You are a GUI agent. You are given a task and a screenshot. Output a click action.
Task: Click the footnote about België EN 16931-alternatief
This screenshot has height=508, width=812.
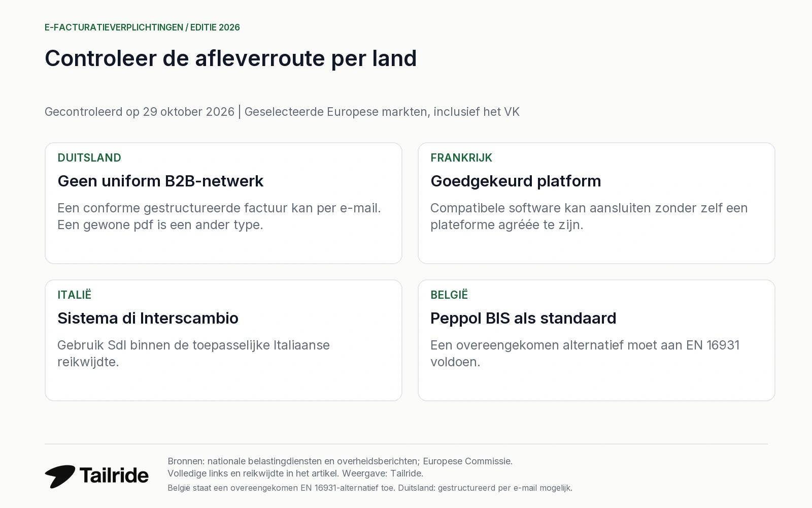(x=370, y=488)
